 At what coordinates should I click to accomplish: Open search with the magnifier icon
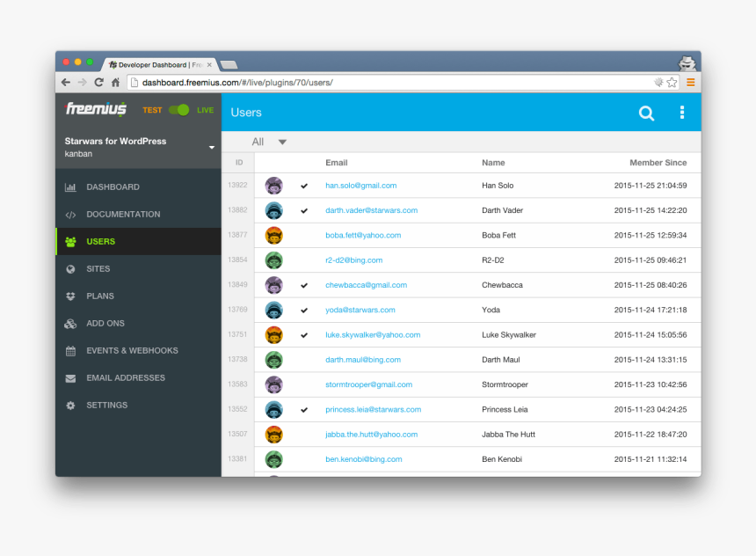pyautogui.click(x=646, y=113)
